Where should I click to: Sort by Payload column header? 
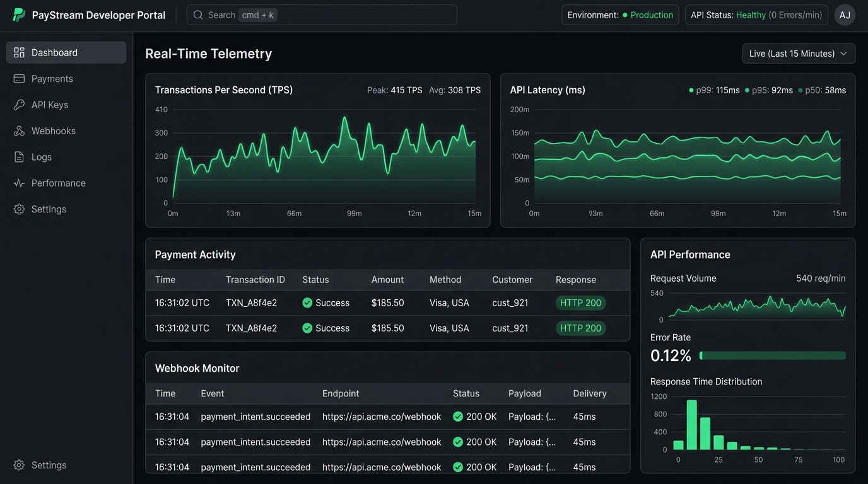(525, 393)
